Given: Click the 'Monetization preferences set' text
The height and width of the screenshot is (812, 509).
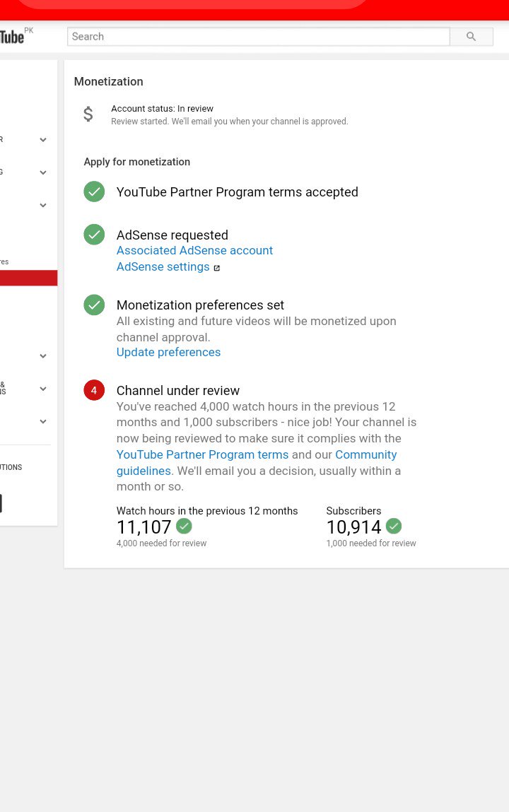Looking at the screenshot, I should point(200,305).
